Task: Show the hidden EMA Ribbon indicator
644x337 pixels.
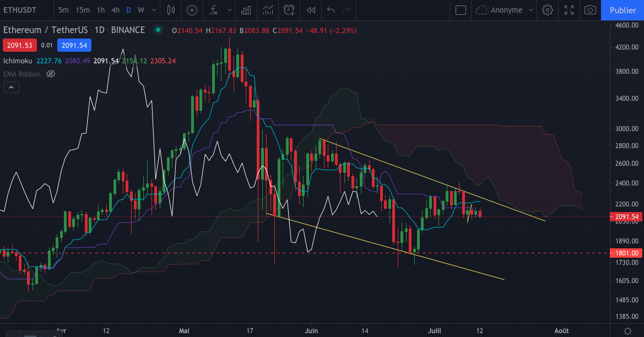Action: (x=50, y=74)
